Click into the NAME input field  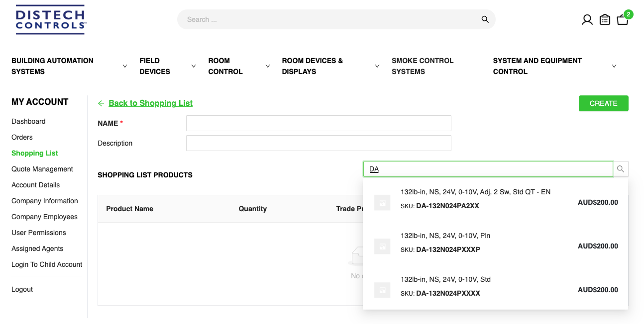pos(319,123)
